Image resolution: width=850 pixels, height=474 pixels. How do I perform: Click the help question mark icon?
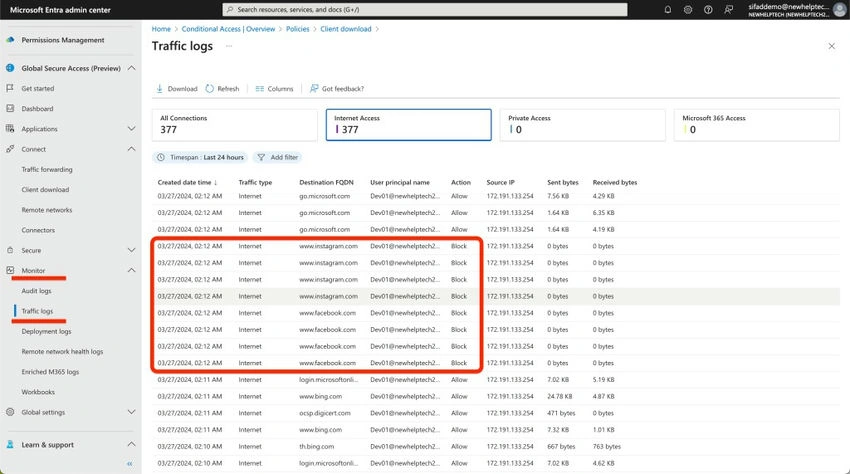[x=708, y=9]
